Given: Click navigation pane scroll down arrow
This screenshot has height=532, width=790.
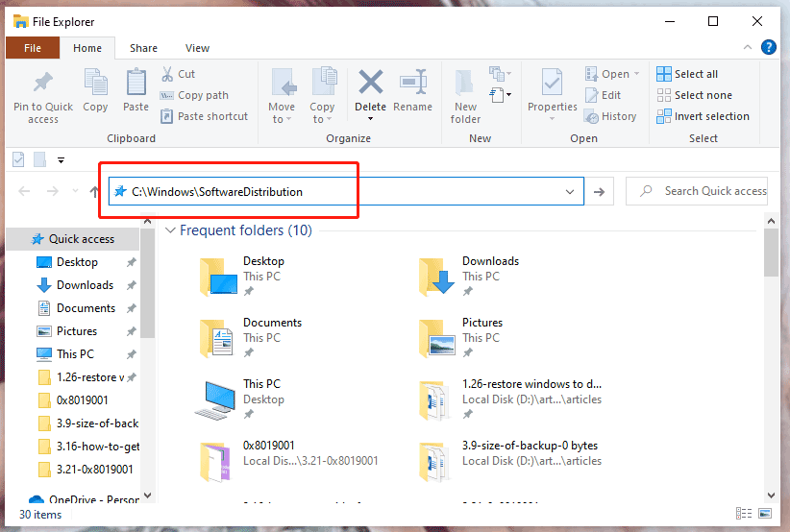Looking at the screenshot, I should coord(148,496).
